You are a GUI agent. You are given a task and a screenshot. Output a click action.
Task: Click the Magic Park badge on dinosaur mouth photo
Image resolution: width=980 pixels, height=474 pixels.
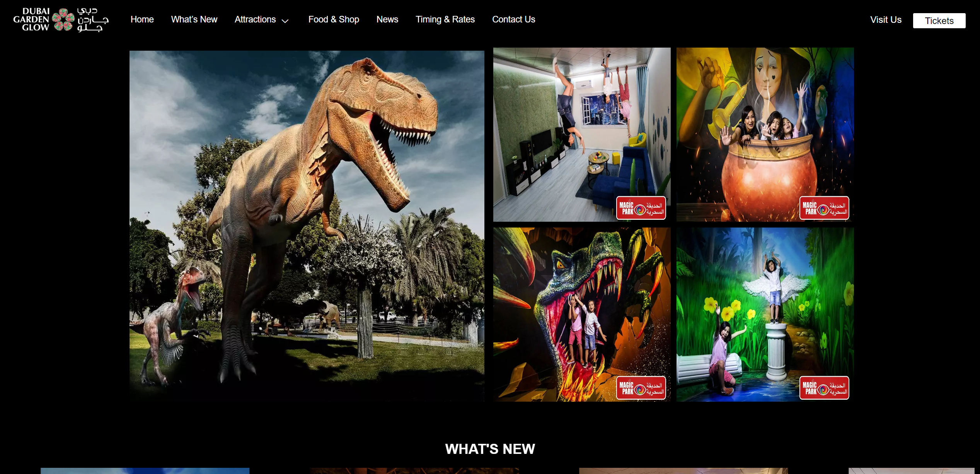point(641,388)
